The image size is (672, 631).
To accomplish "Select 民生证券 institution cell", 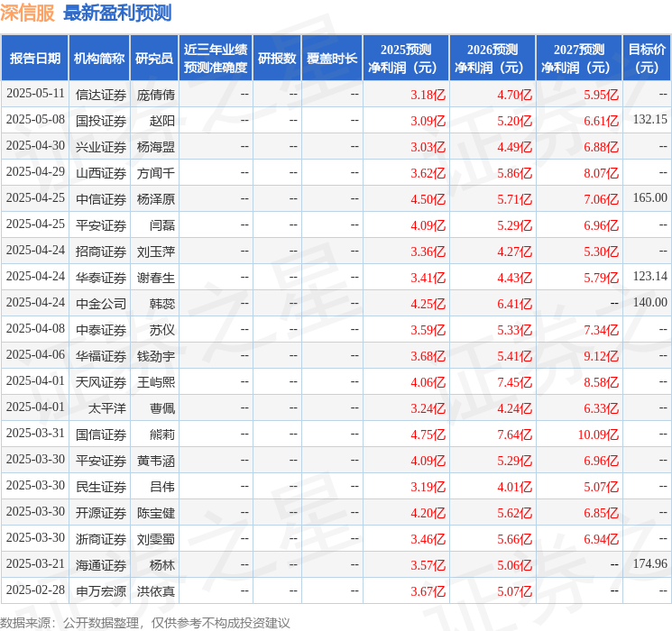I will coord(101,487).
